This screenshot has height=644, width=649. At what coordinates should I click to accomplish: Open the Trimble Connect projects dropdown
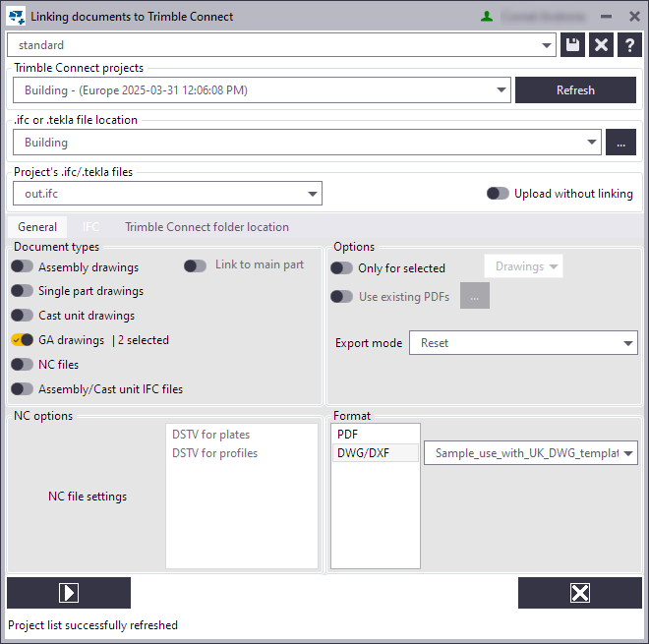point(262,89)
